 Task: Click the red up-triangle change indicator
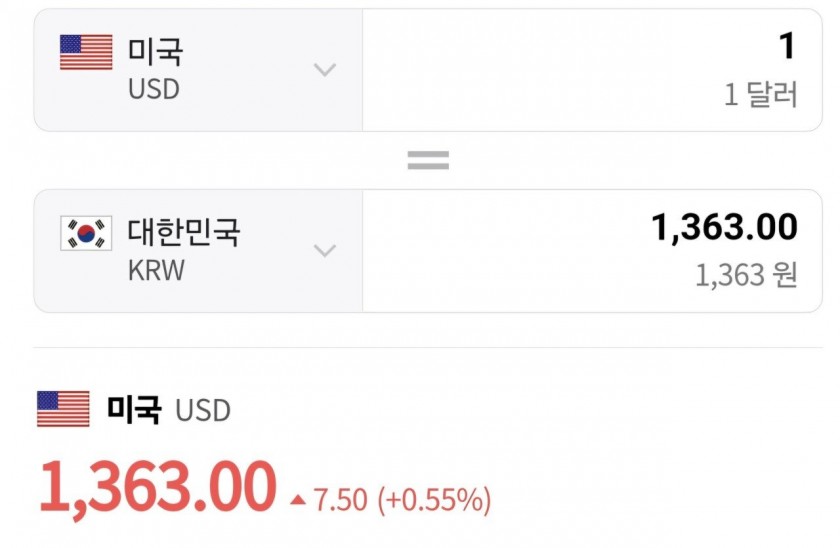pos(298,500)
